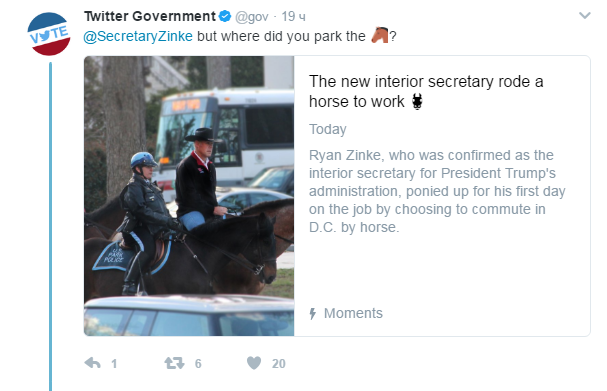Click the Moments lightning bolt icon
607x391 pixels.
click(313, 313)
